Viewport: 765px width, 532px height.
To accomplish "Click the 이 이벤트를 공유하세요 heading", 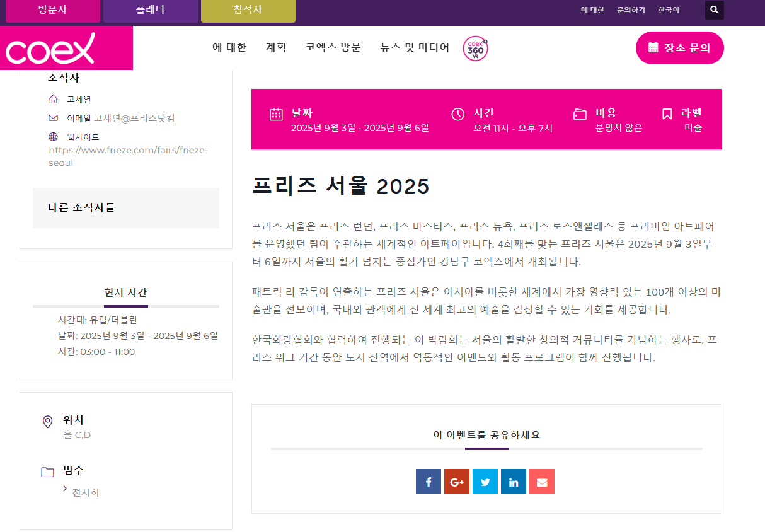I will (486, 435).
